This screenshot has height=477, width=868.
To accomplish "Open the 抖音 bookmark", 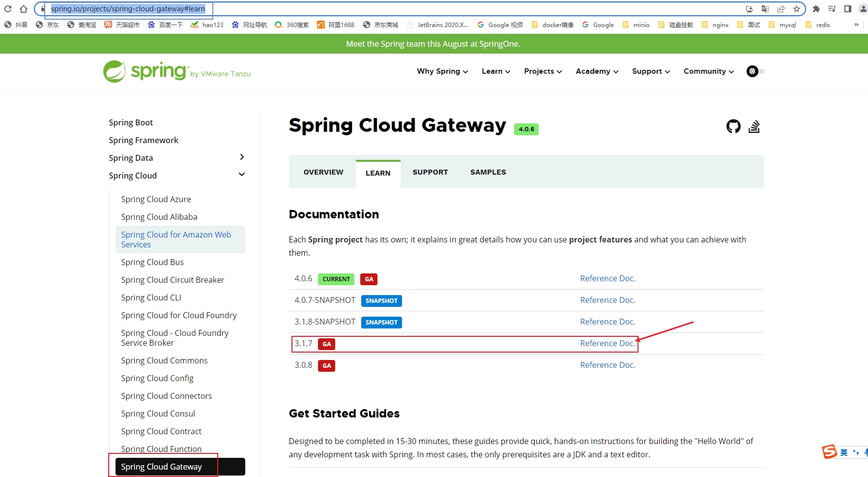I will point(16,25).
